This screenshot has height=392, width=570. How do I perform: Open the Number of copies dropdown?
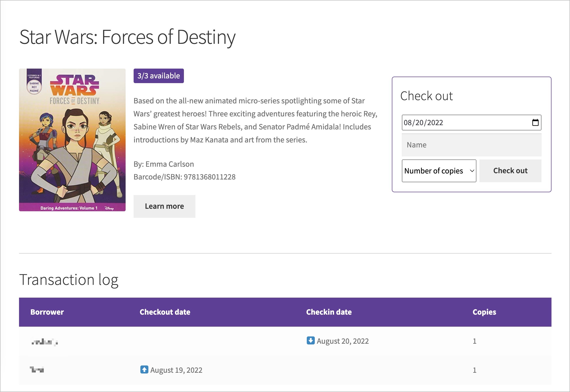pyautogui.click(x=439, y=171)
